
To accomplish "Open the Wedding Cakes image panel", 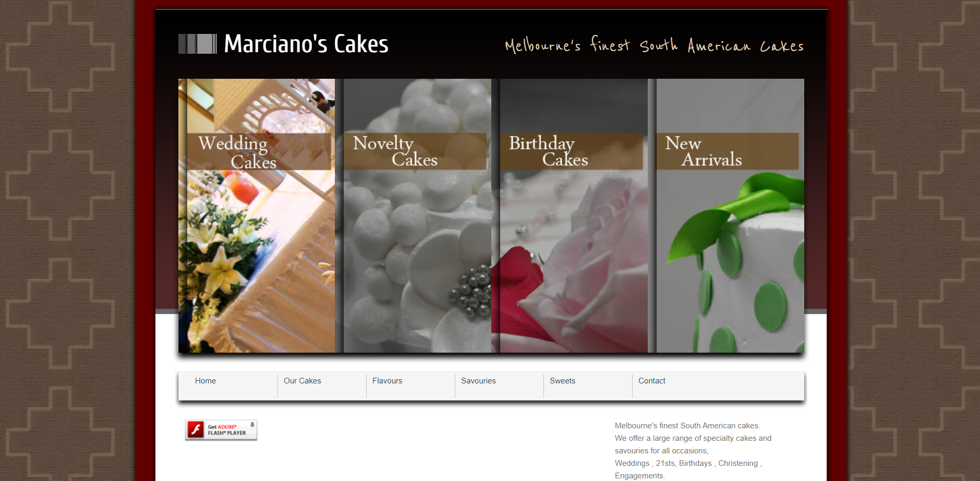I will pyautogui.click(x=257, y=215).
